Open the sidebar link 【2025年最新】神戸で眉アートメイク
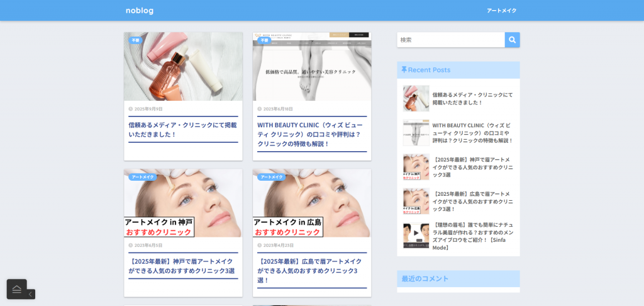This screenshot has height=306, width=644. tap(473, 167)
